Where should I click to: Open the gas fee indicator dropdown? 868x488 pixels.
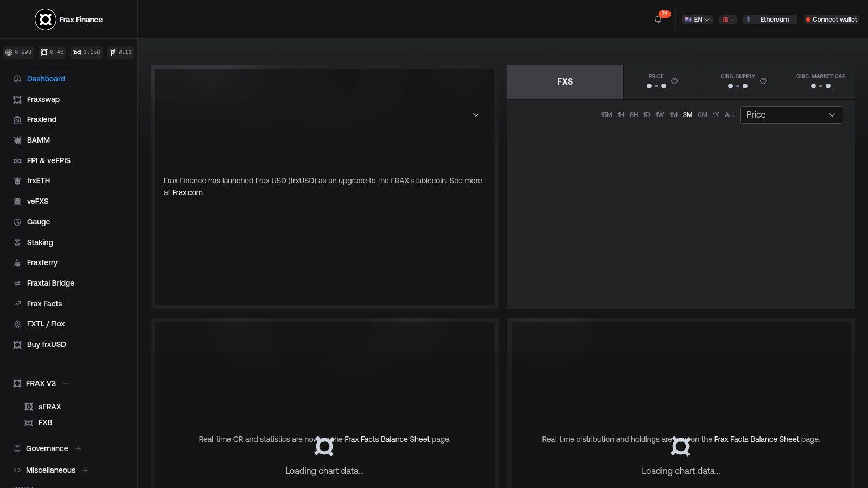click(x=728, y=20)
